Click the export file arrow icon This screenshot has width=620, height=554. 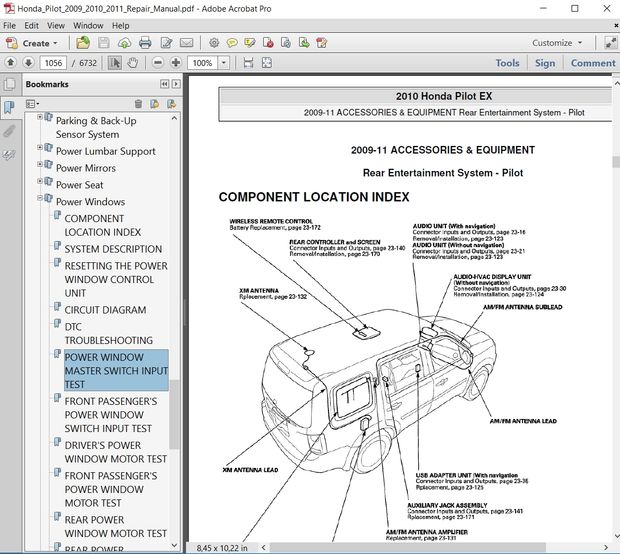[x=304, y=43]
